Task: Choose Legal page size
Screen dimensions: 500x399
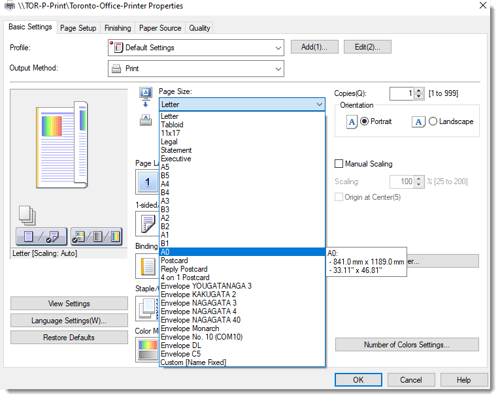Action: [242, 142]
